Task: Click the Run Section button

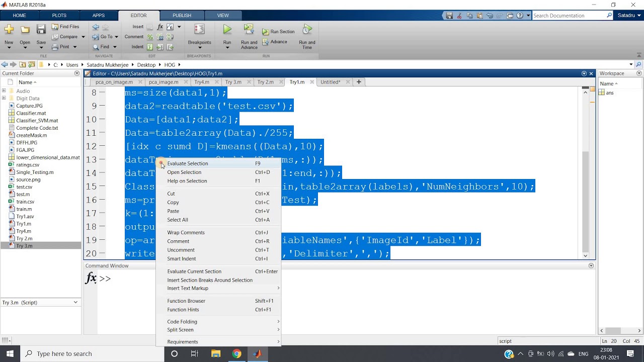Action: (x=278, y=32)
